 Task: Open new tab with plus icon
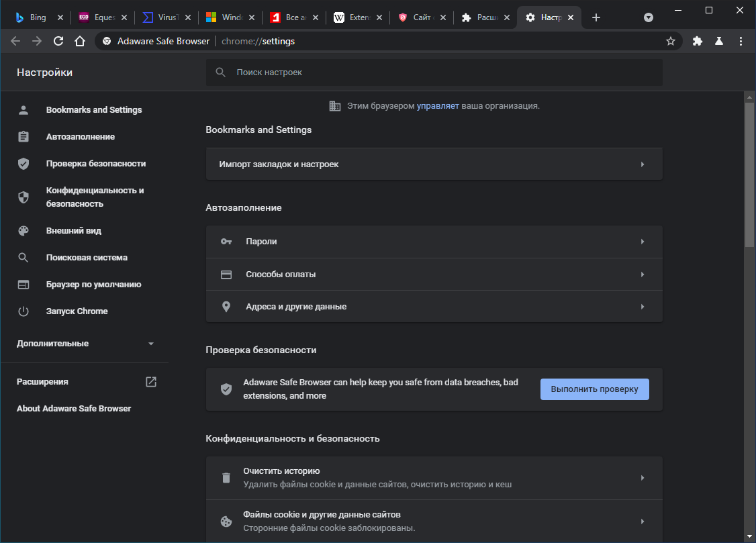(596, 17)
